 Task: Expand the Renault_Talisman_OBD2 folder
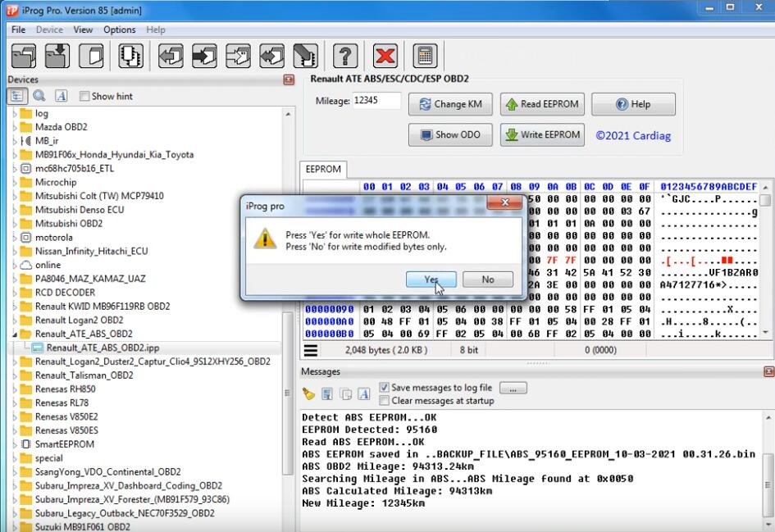pyautogui.click(x=14, y=375)
